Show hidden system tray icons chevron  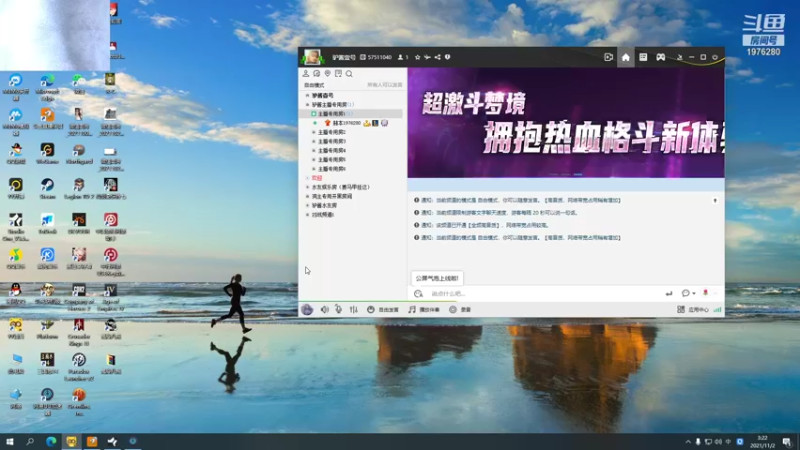click(688, 442)
